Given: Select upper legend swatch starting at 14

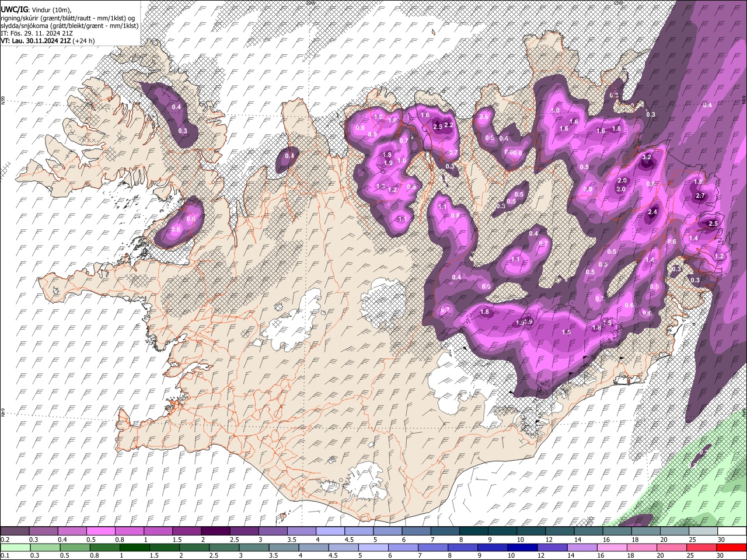Looking at the screenshot, I should click(x=588, y=531).
